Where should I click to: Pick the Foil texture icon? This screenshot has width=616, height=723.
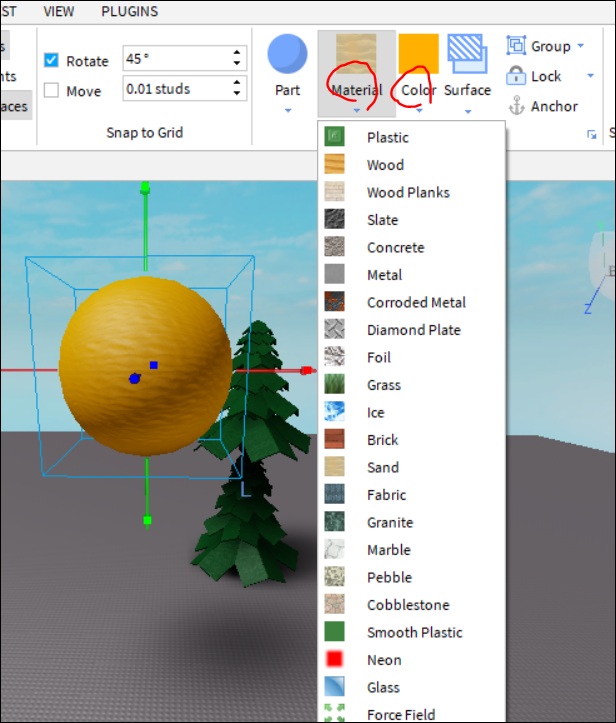tap(334, 356)
